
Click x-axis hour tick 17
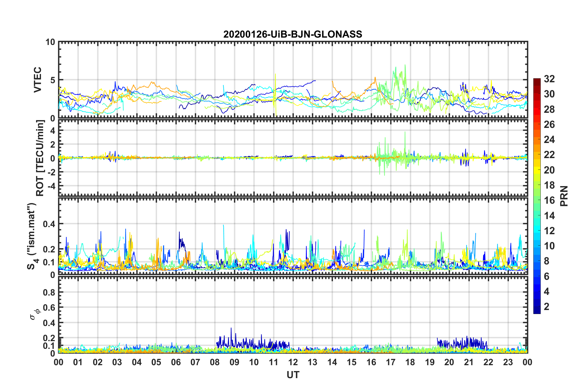[x=391, y=362]
